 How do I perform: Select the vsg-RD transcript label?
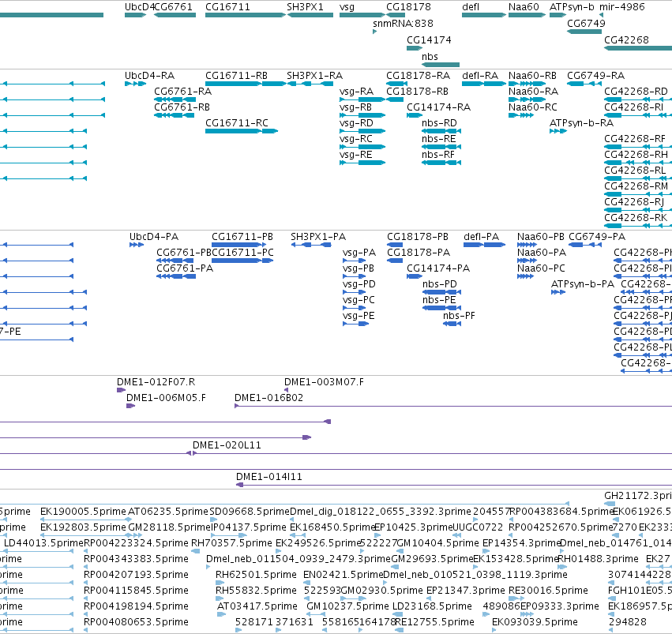(x=357, y=123)
